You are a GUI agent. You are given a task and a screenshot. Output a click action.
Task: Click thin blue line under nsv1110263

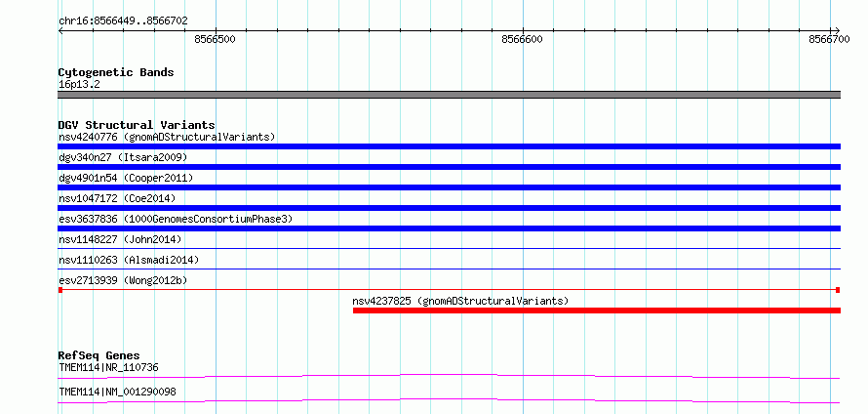[x=449, y=269]
